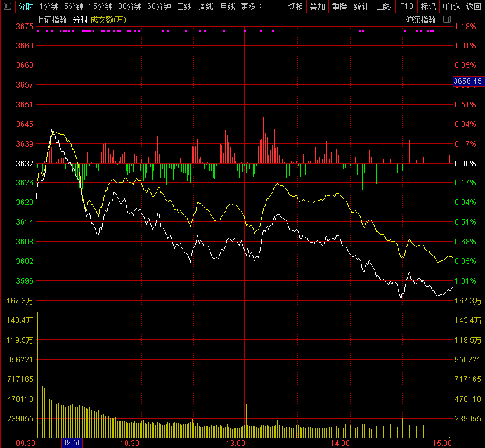Show the 月线 monthly chart
The height and width of the screenshot is (448, 485).
pos(227,7)
